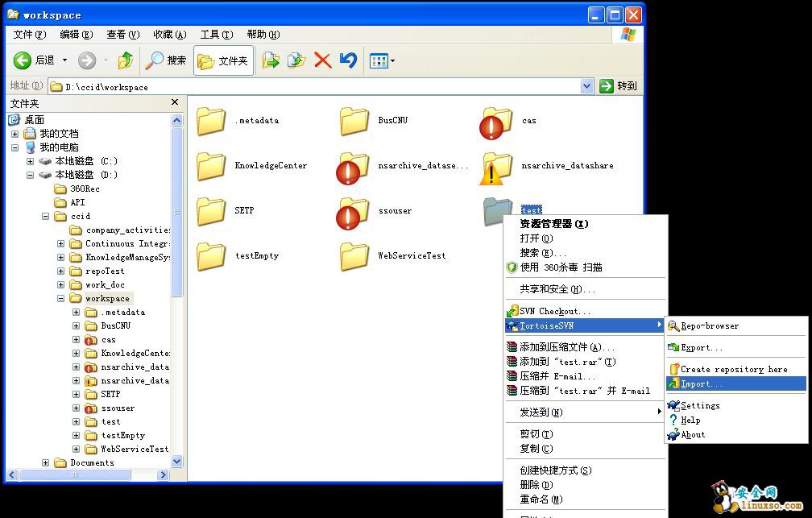Click the folder tree scroll down arrow
This screenshot has width=812, height=518.
click(x=177, y=462)
